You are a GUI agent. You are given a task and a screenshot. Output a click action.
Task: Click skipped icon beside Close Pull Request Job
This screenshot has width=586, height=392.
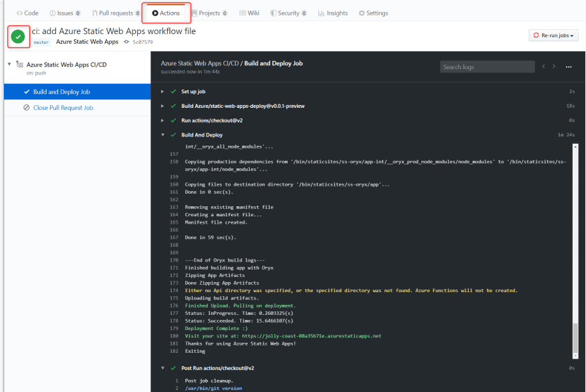(27, 108)
